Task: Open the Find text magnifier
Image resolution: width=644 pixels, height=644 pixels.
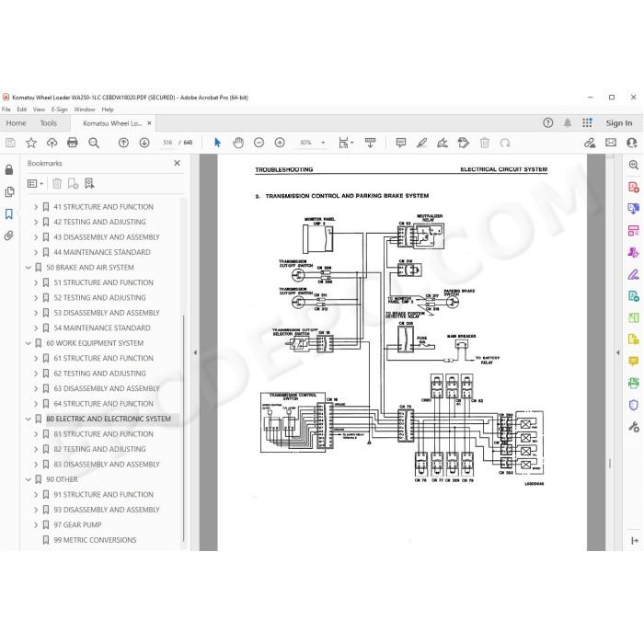Action: point(94,143)
